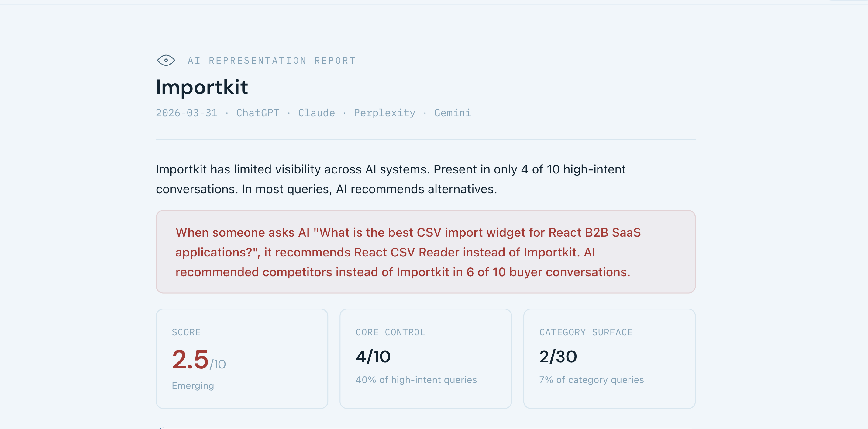Click the Emerging status label
Screen dimensions: 868x429
[193, 385]
